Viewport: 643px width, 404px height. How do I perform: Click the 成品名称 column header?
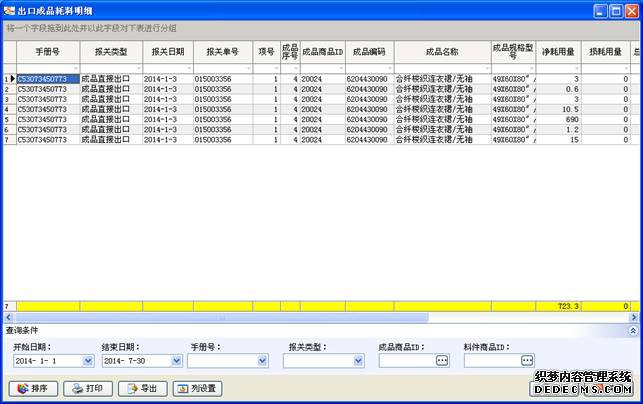tap(441, 51)
